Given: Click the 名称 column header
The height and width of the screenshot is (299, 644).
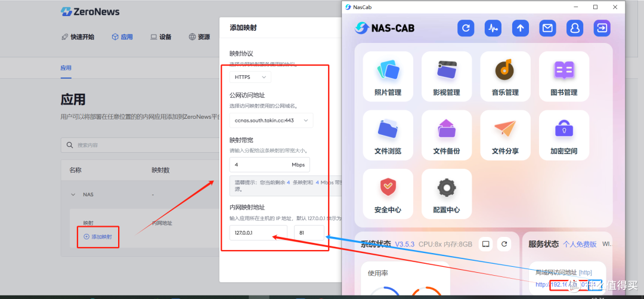Looking at the screenshot, I should click(x=75, y=170).
